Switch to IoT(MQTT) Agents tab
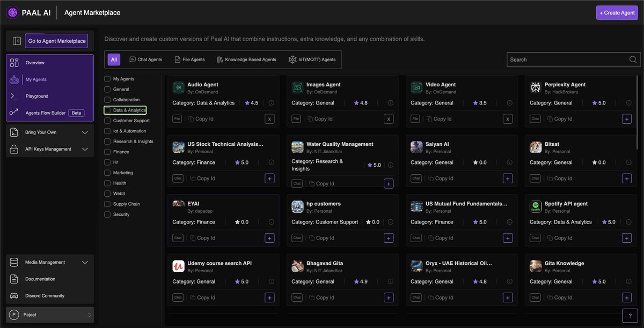The width and height of the screenshot is (644, 328). tap(312, 59)
